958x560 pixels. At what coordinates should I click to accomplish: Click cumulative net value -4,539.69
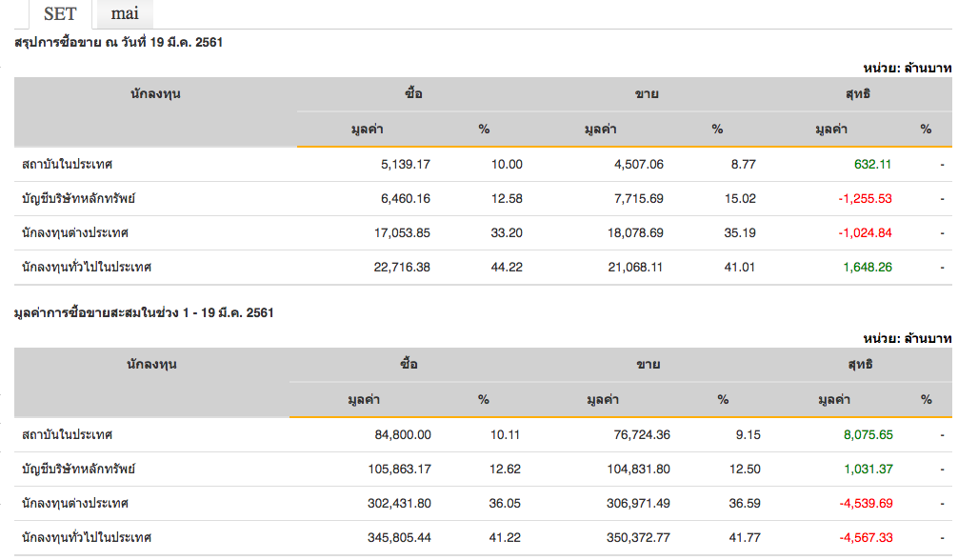[865, 503]
